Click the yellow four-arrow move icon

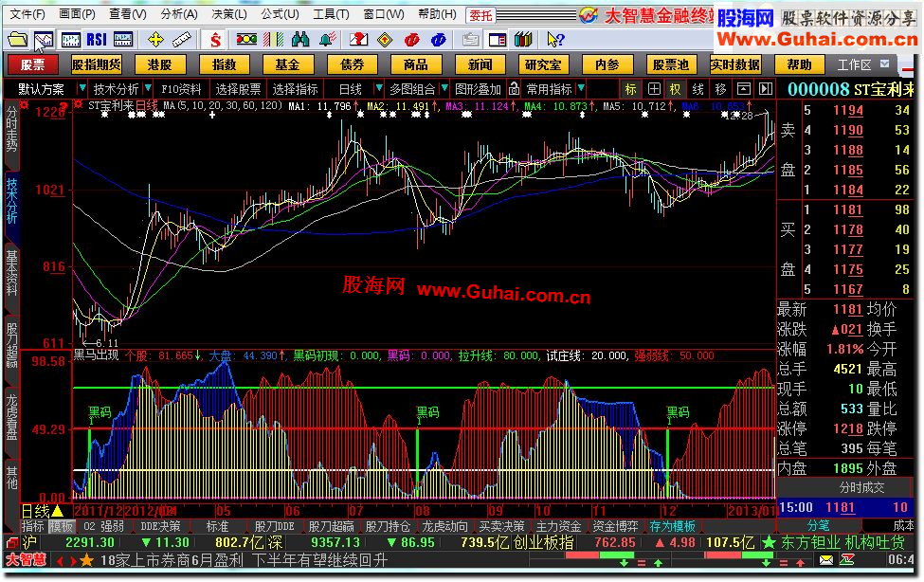(x=155, y=40)
